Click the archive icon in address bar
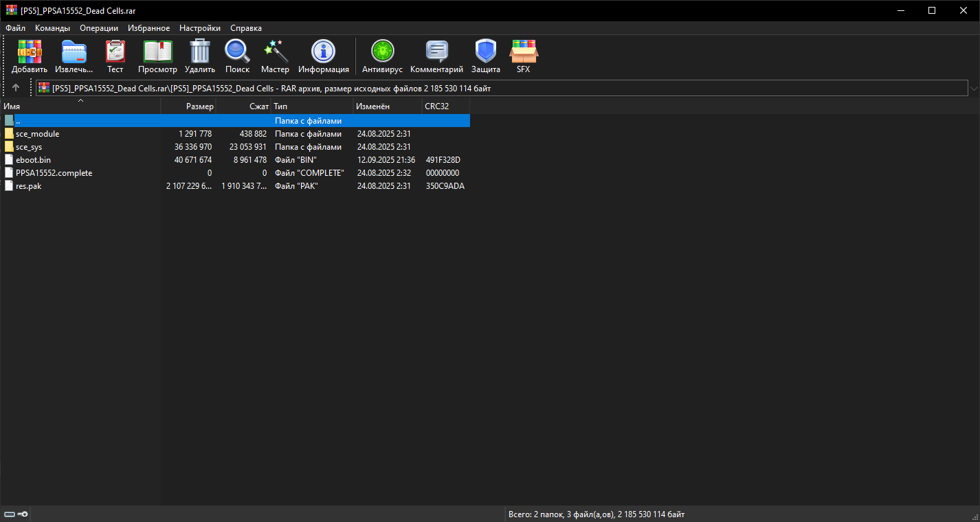Viewport: 980px width, 522px height. pos(44,88)
